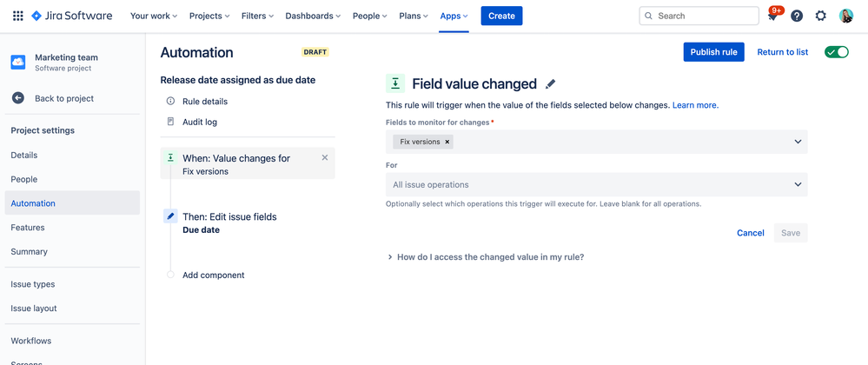The image size is (868, 365).
Task: Open the All issue operations dropdown
Action: point(596,184)
